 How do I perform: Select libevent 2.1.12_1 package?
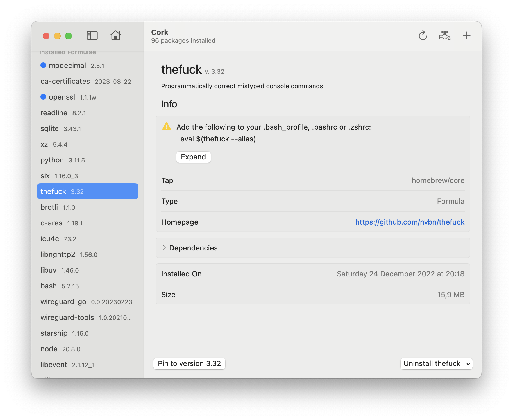coord(88,365)
